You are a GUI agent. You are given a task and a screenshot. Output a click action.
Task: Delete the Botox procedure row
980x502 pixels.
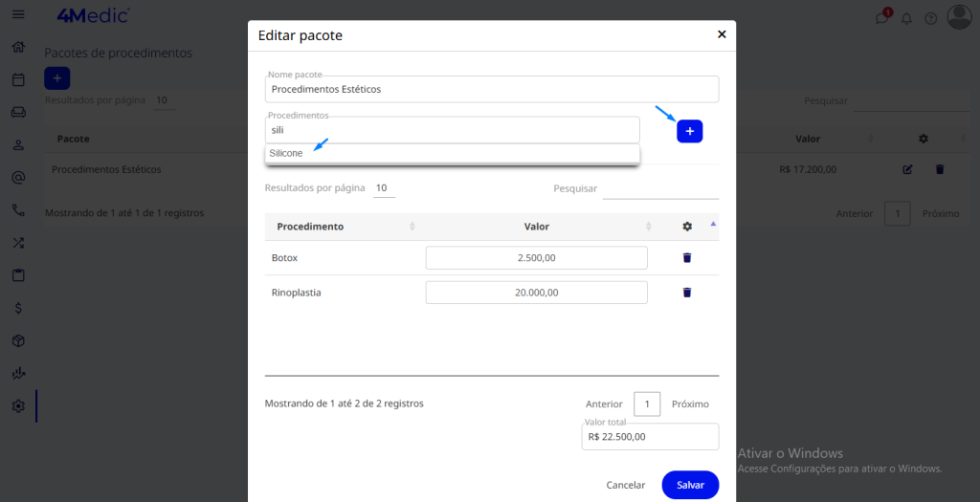[687, 257]
